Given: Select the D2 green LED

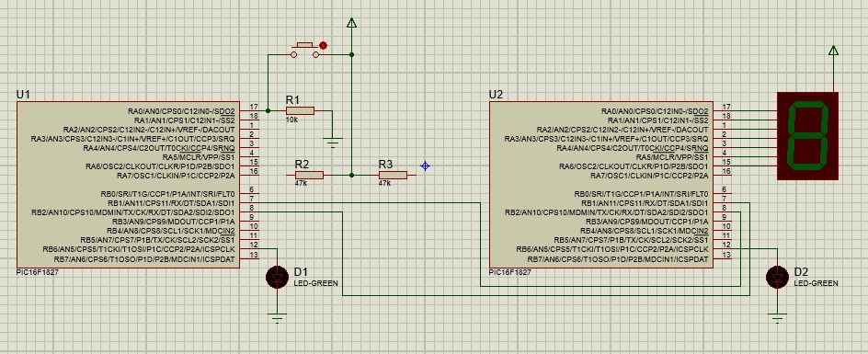Looking at the screenshot, I should point(777,277).
